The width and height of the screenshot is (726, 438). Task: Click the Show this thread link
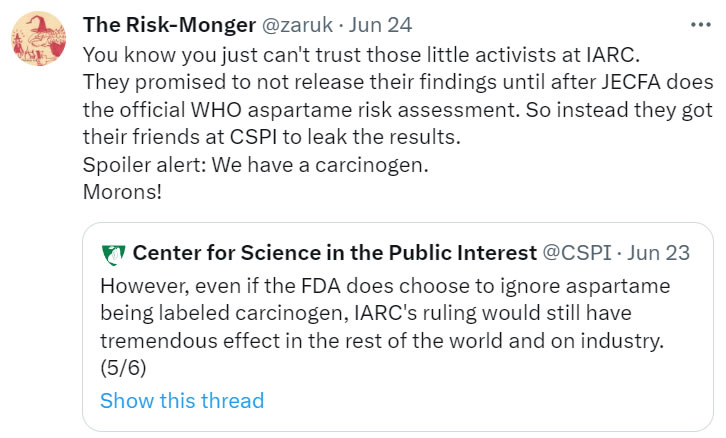pyautogui.click(x=182, y=401)
